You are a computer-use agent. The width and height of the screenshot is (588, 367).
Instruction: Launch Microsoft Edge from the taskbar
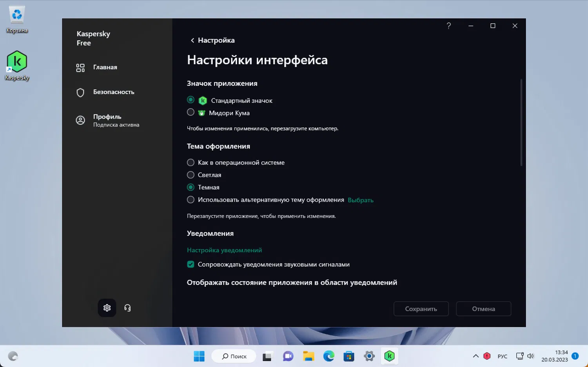(328, 356)
